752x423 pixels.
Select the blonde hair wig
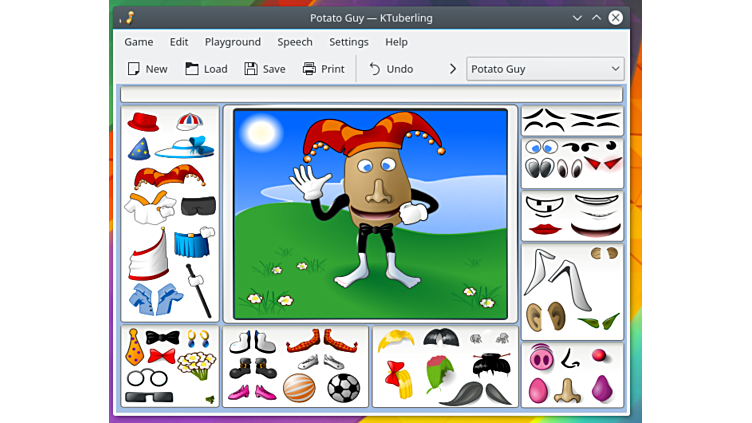pyautogui.click(x=395, y=340)
